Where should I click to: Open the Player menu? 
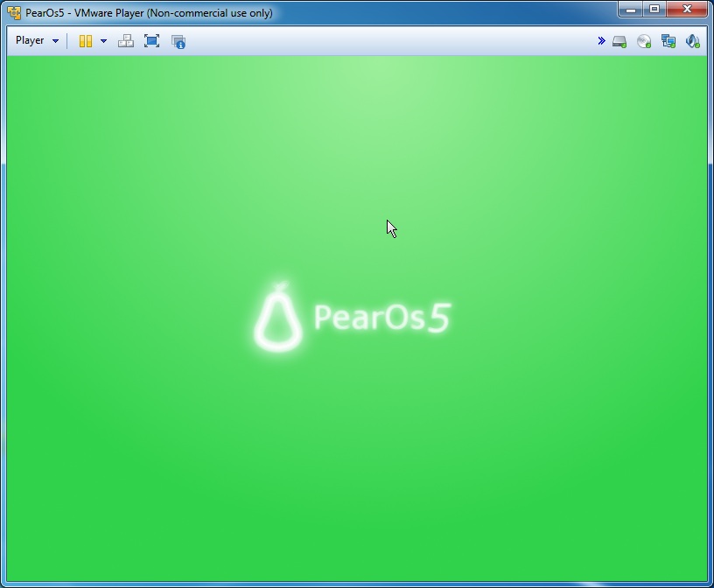point(37,40)
